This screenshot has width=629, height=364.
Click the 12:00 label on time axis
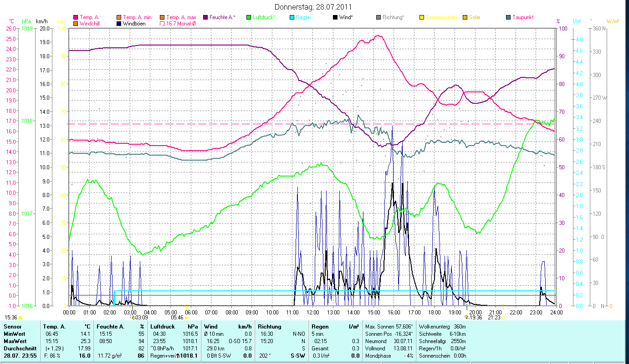313,313
